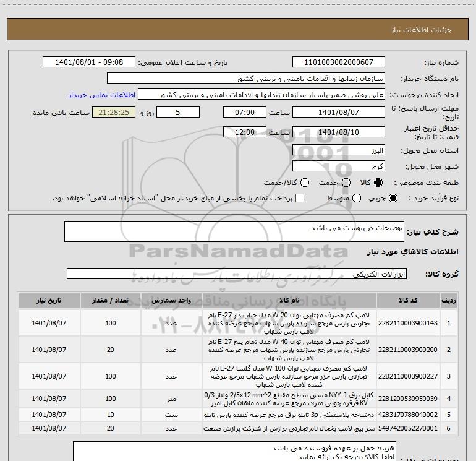Click the 100 W lamp product name in row 3
The height and width of the screenshot is (461, 476).
coord(289,376)
